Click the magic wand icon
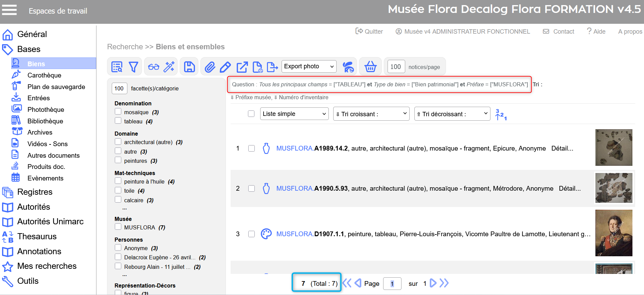The image size is (644, 295). pos(169,67)
